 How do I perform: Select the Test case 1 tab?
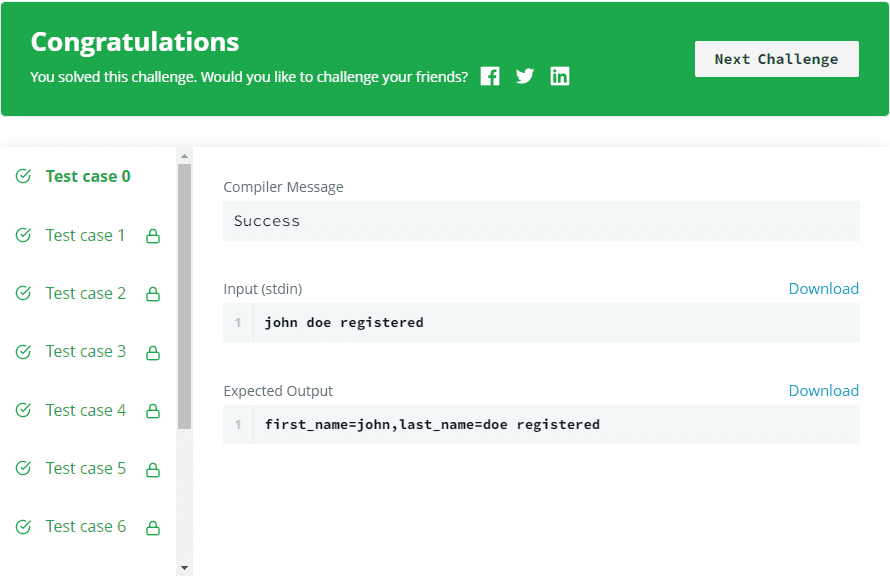point(86,236)
